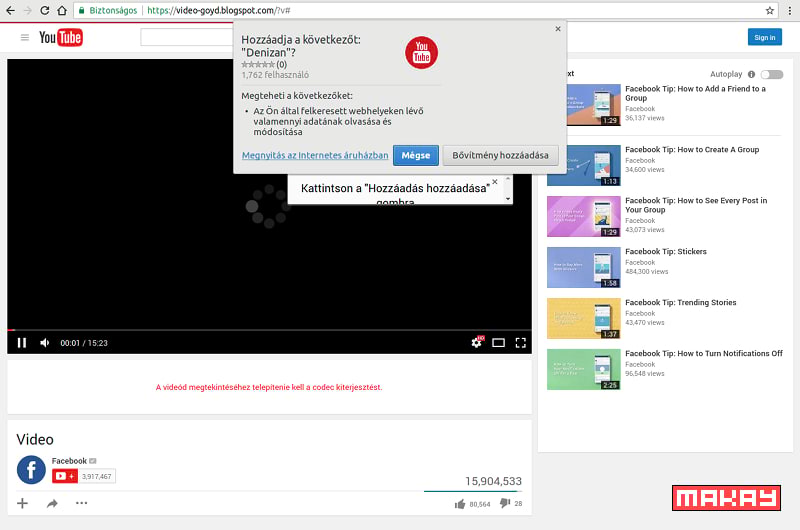
Task: Like the video with thumbs up
Action: pos(460,504)
